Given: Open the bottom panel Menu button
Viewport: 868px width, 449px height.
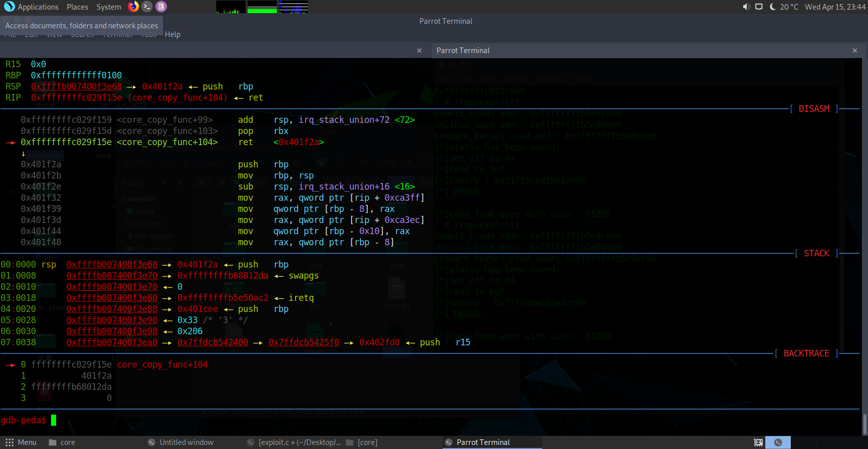Looking at the screenshot, I should click(x=21, y=442).
